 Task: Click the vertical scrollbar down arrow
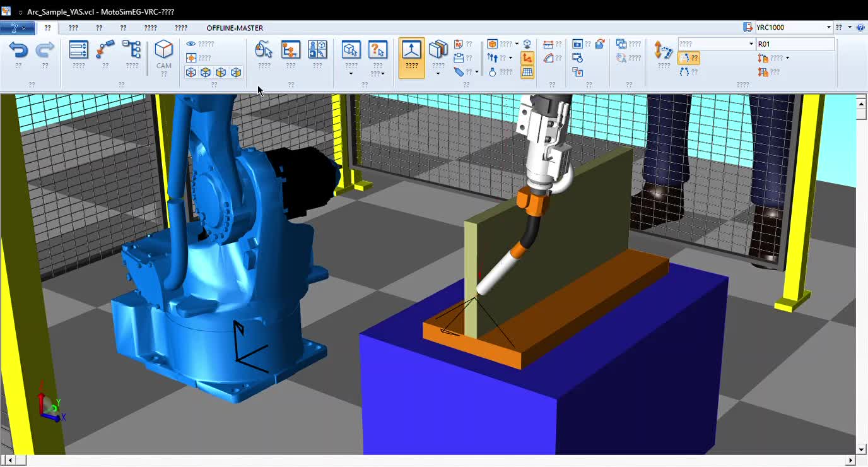click(x=862, y=450)
